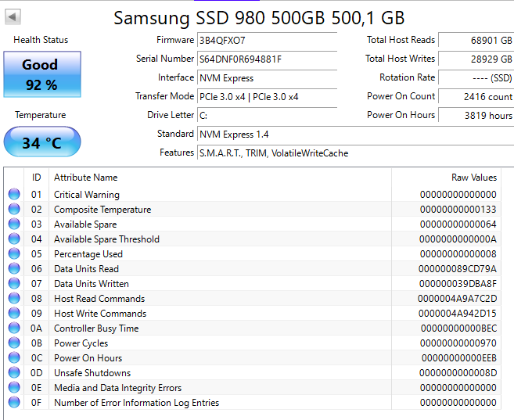Click the Good 92 % health status button
The width and height of the screenshot is (514, 420).
coord(42,74)
